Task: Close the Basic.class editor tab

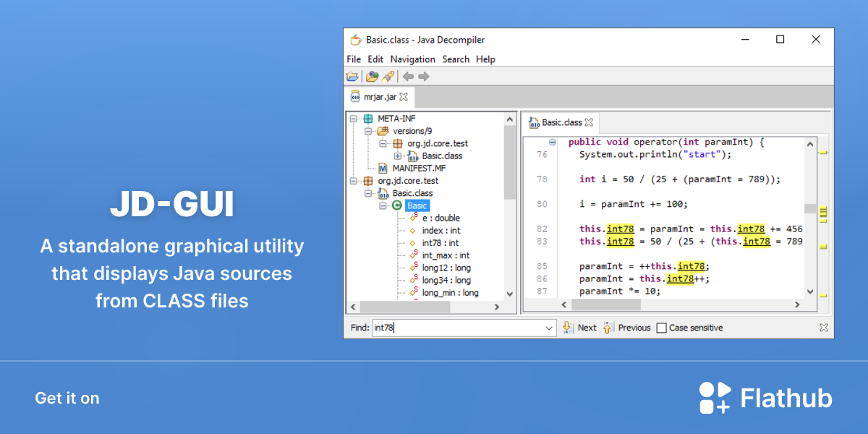Action: tap(589, 122)
